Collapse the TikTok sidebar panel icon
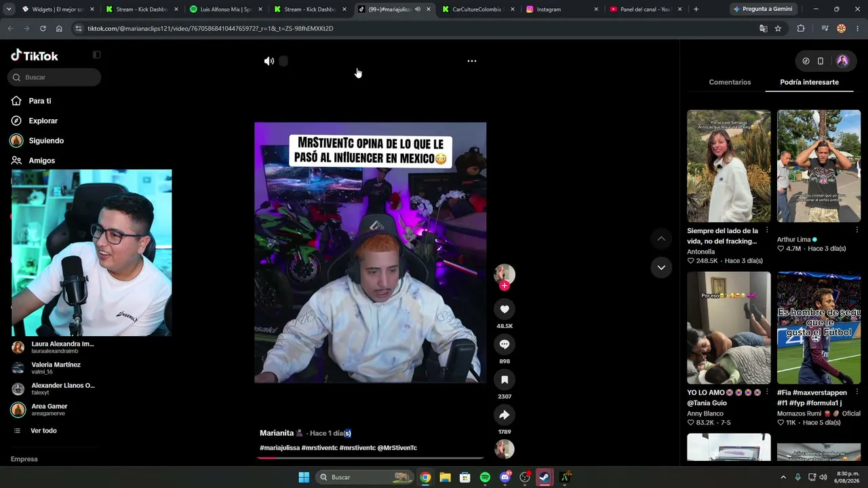The width and height of the screenshot is (868, 488). [x=96, y=55]
